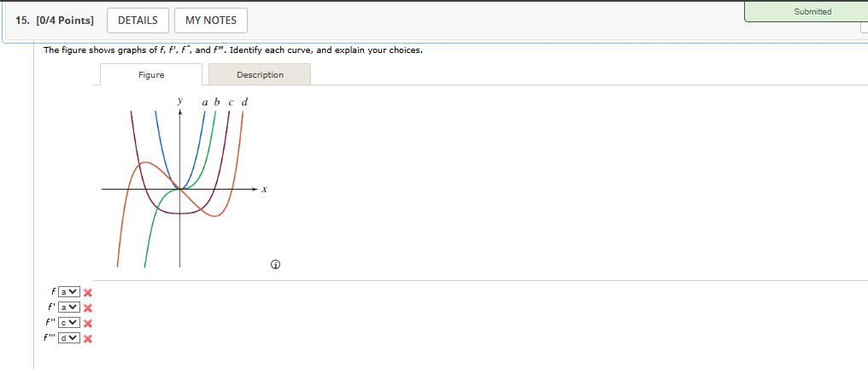Click the Submitted status badge
868x369 pixels.
pyautogui.click(x=811, y=12)
